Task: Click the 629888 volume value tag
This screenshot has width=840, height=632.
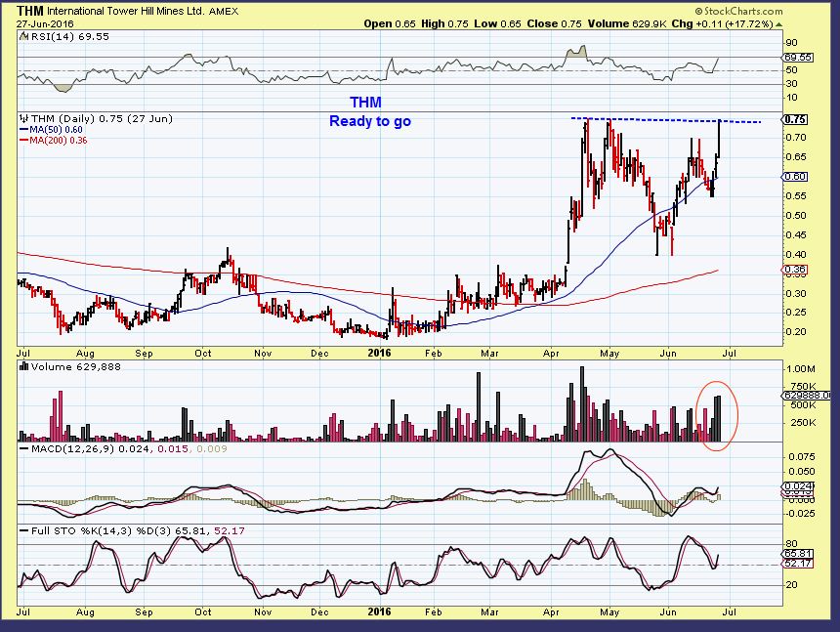Action: (x=807, y=396)
